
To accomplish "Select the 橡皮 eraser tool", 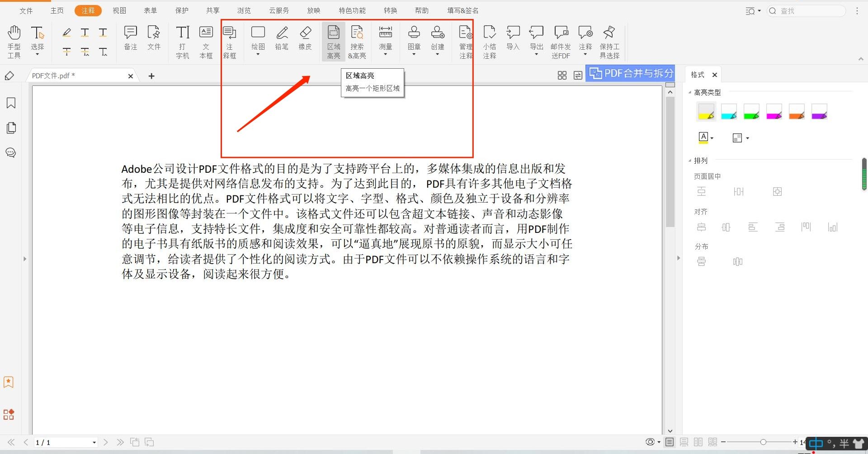I will pos(305,41).
